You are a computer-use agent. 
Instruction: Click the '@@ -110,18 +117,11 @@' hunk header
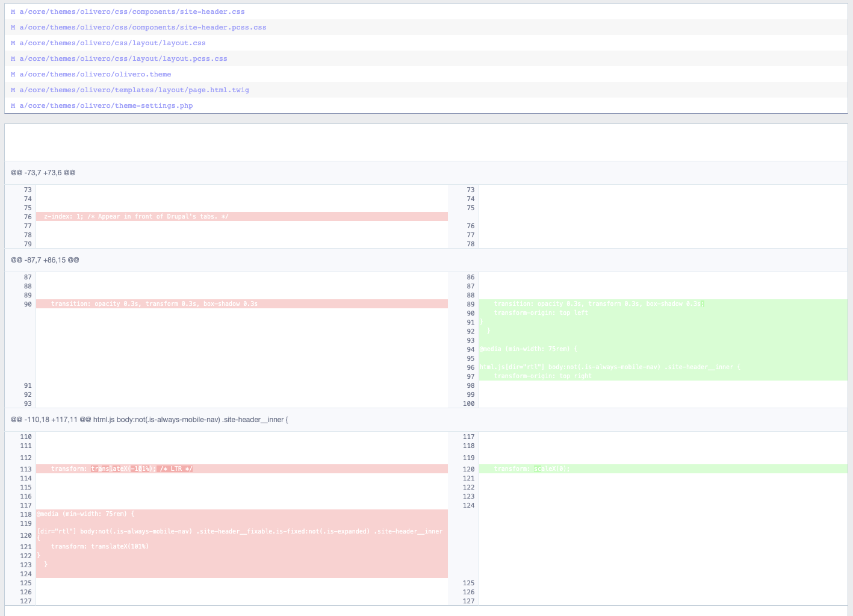[x=426, y=420]
